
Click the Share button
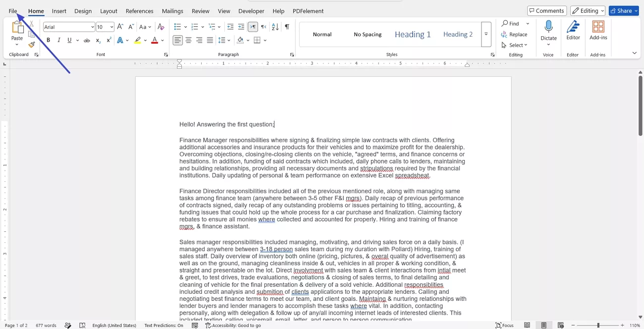coord(624,11)
